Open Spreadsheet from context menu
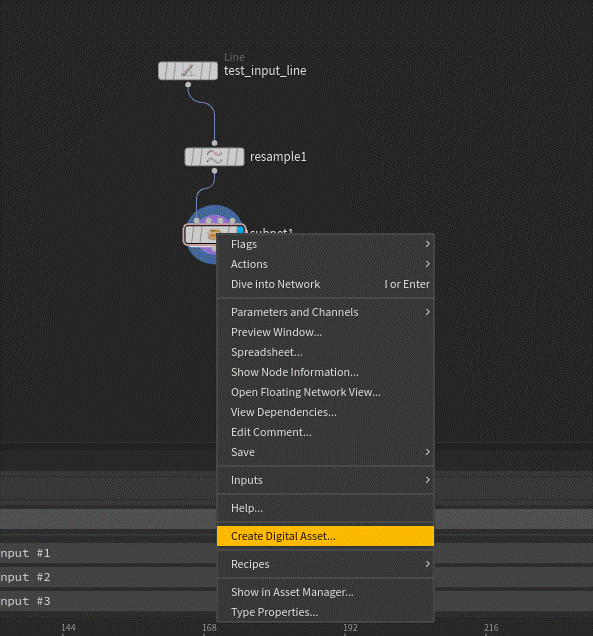This screenshot has width=593, height=636. click(325, 352)
